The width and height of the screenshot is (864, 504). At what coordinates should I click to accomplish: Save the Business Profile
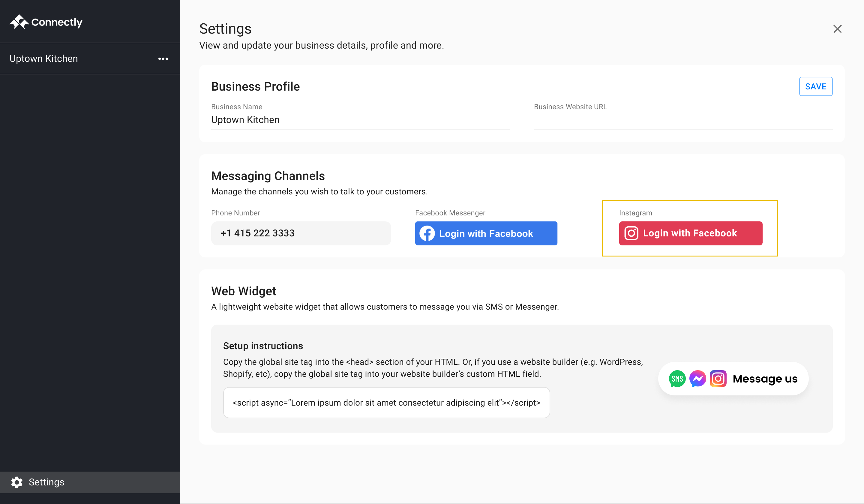(816, 86)
